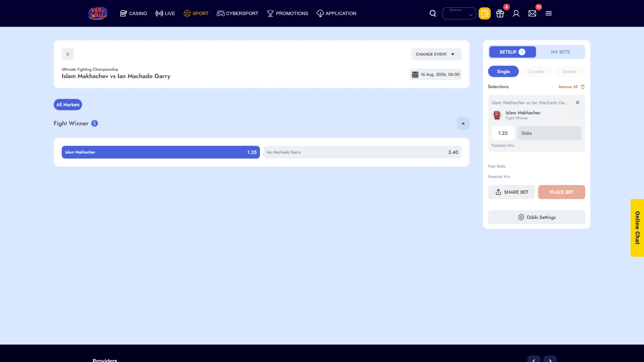Go to the Sport section
Screen dimensions: 644x362
coord(196,13)
